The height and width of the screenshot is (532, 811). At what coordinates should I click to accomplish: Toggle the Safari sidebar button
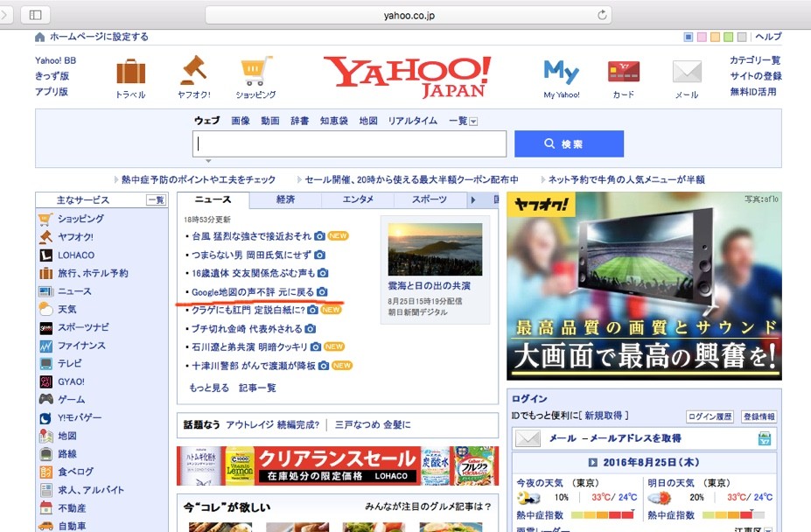pyautogui.click(x=35, y=15)
